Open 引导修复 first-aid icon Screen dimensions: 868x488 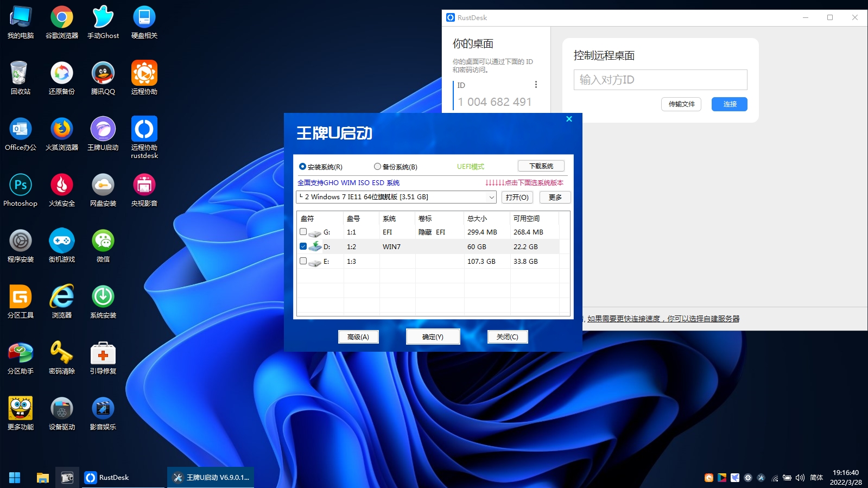point(103,358)
